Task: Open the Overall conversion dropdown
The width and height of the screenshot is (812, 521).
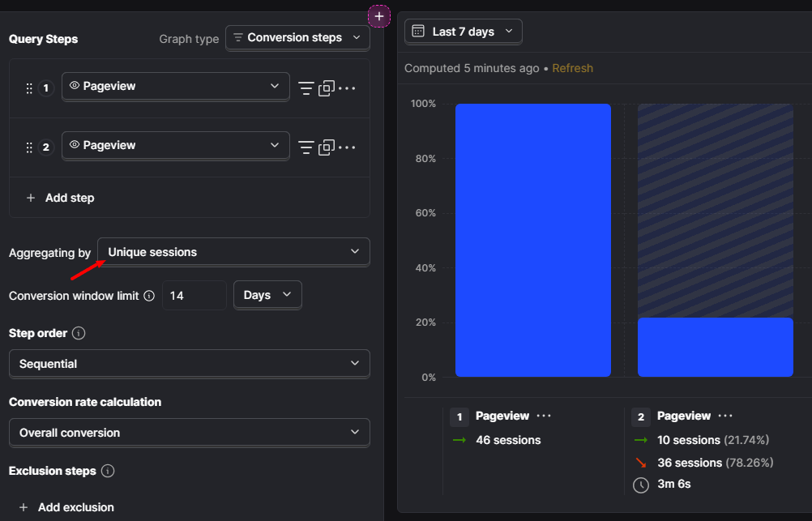Action: point(189,433)
